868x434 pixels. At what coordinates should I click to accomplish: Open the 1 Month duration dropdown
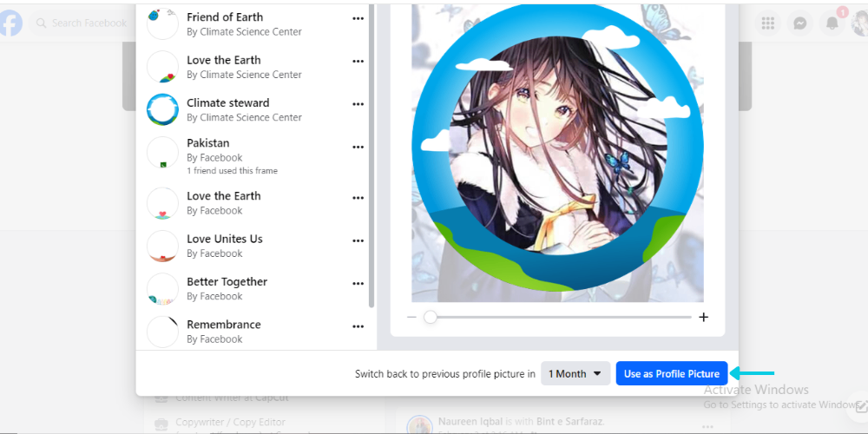tap(575, 373)
